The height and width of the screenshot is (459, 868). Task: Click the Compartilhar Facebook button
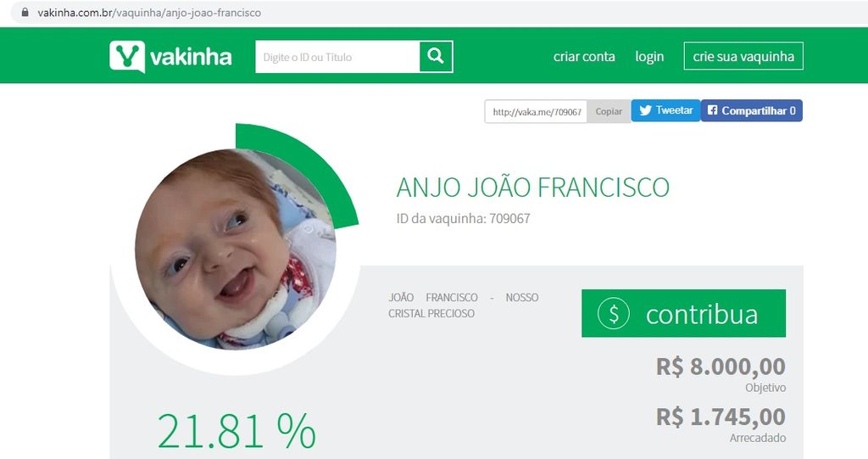click(752, 110)
